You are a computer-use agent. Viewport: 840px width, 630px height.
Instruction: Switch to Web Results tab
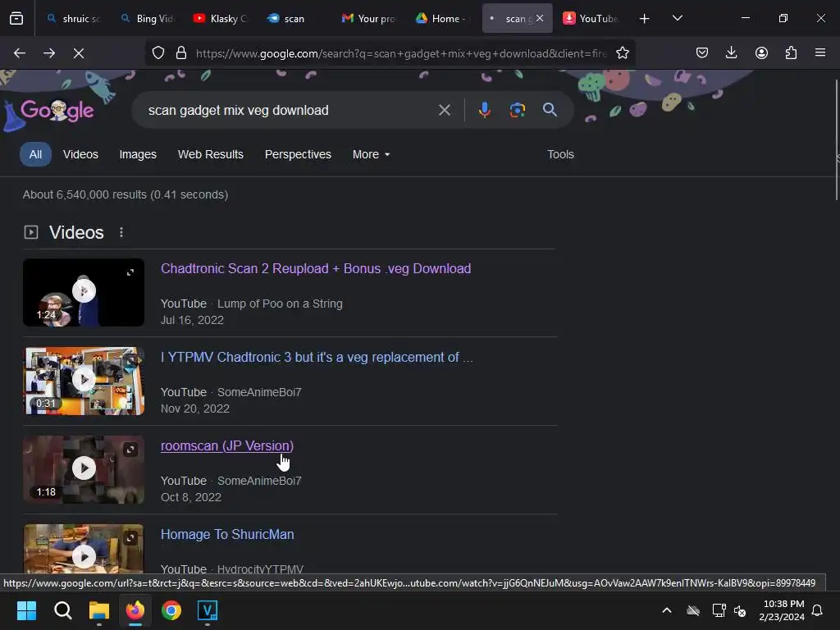click(x=211, y=154)
